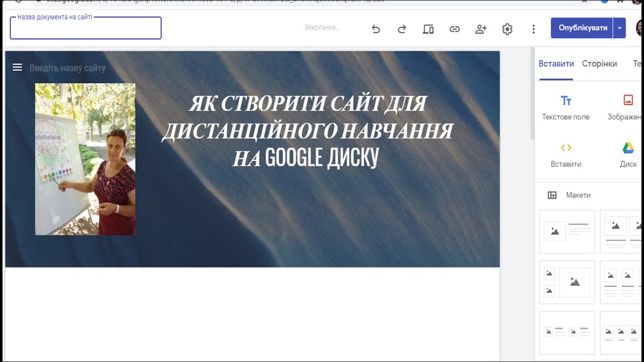Open share with others icon
Viewport: 644px width, 362px height.
click(x=481, y=29)
